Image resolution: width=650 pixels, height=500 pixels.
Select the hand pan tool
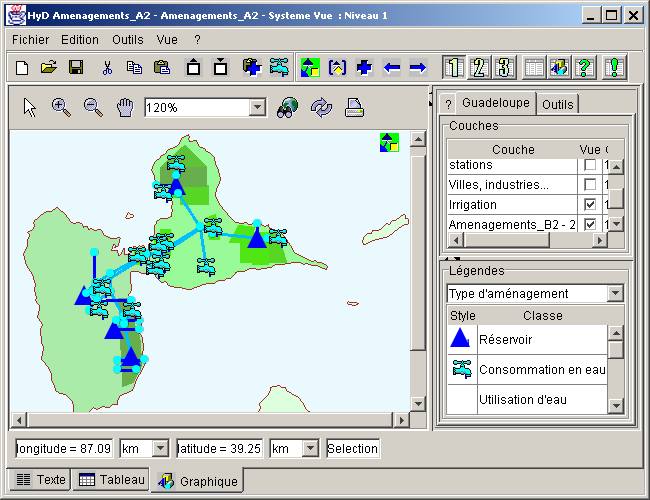click(x=125, y=108)
